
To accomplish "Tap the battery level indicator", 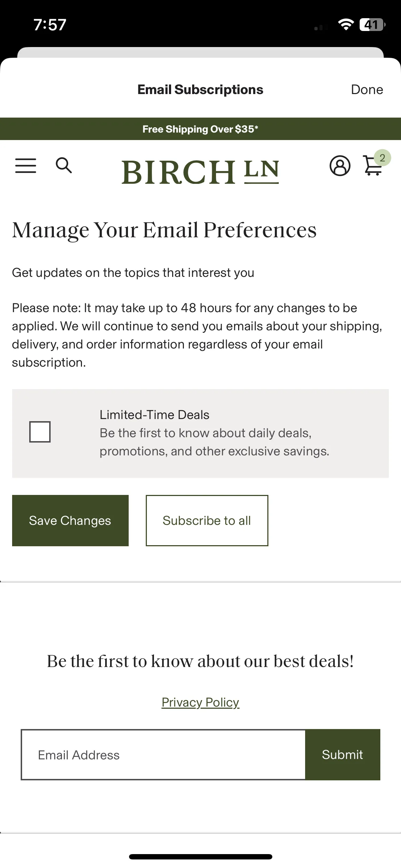I will [372, 25].
